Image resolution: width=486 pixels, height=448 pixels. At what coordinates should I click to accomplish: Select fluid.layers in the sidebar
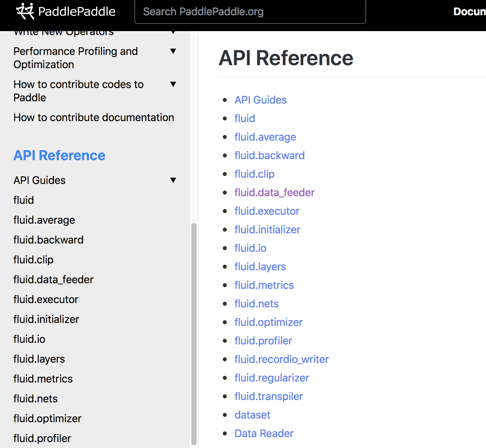(39, 359)
